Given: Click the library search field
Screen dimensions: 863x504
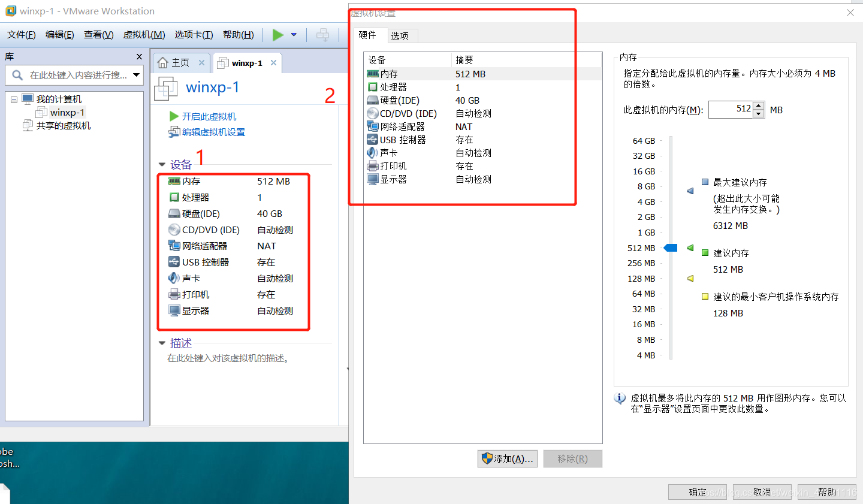Looking at the screenshot, I should (x=74, y=75).
